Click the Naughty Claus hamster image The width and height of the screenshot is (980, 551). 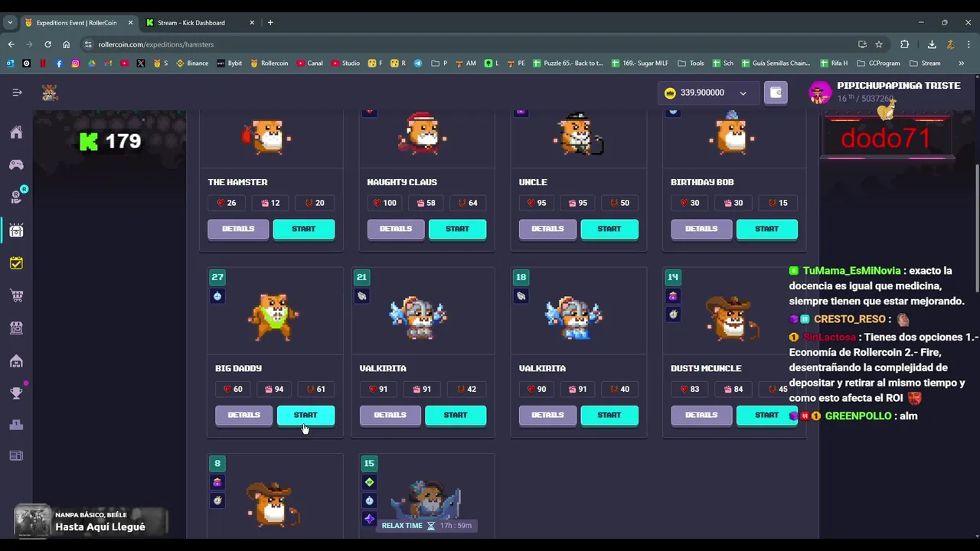pyautogui.click(x=422, y=132)
